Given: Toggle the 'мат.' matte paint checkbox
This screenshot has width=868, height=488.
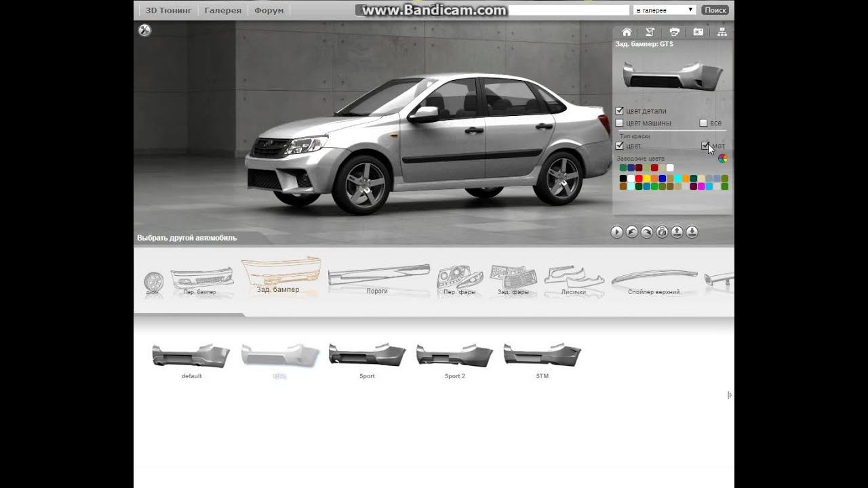Looking at the screenshot, I should (705, 146).
